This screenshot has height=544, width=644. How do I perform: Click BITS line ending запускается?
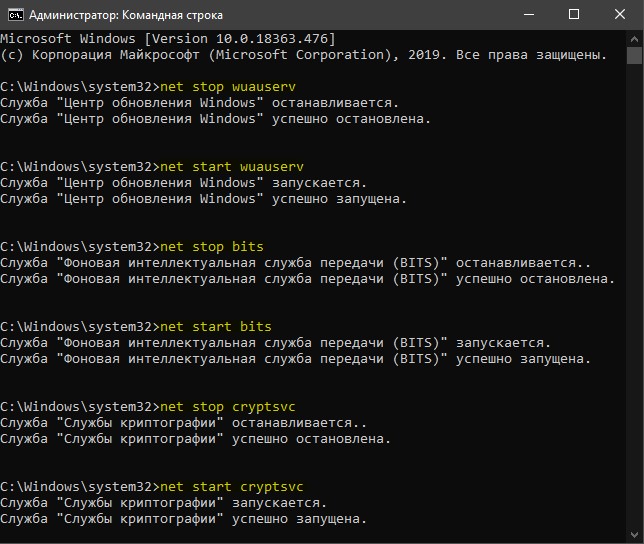276,343
